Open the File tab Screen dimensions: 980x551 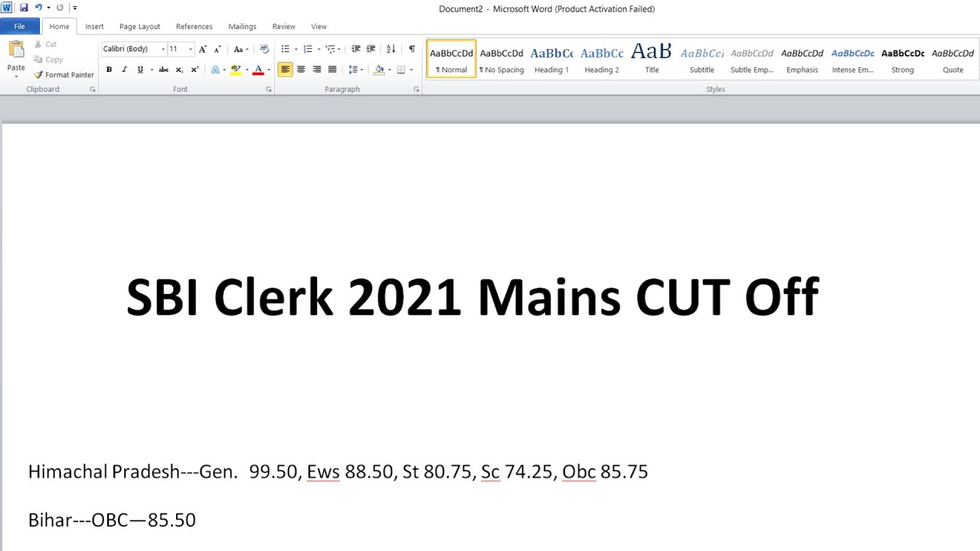pyautogui.click(x=20, y=26)
